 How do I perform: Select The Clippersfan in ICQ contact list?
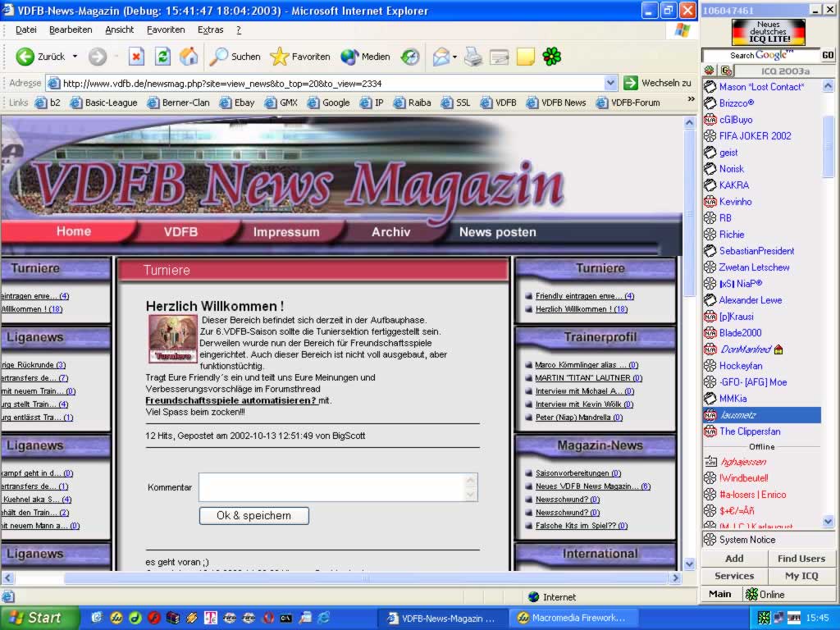click(750, 431)
